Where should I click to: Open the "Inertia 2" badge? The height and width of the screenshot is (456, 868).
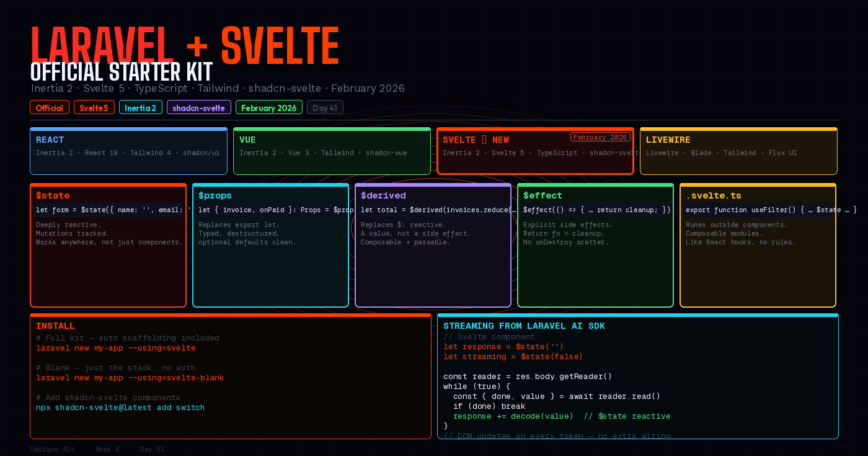[x=140, y=107]
